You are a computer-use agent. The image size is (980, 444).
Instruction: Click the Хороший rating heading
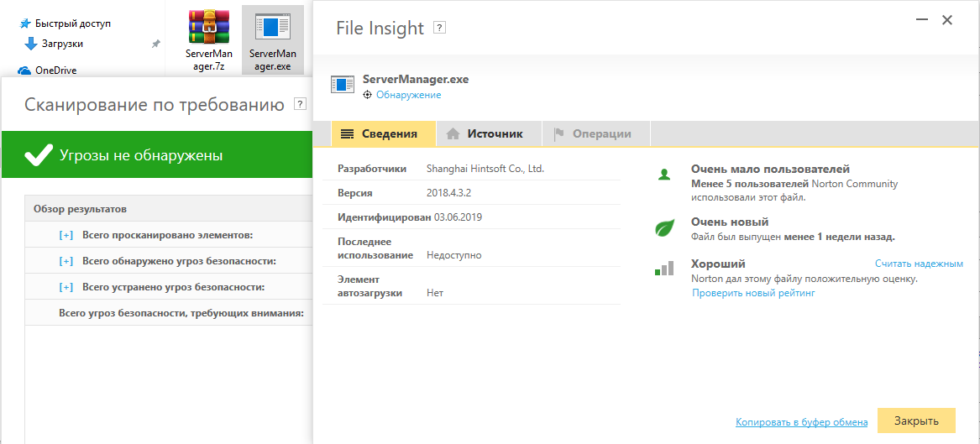[718, 264]
